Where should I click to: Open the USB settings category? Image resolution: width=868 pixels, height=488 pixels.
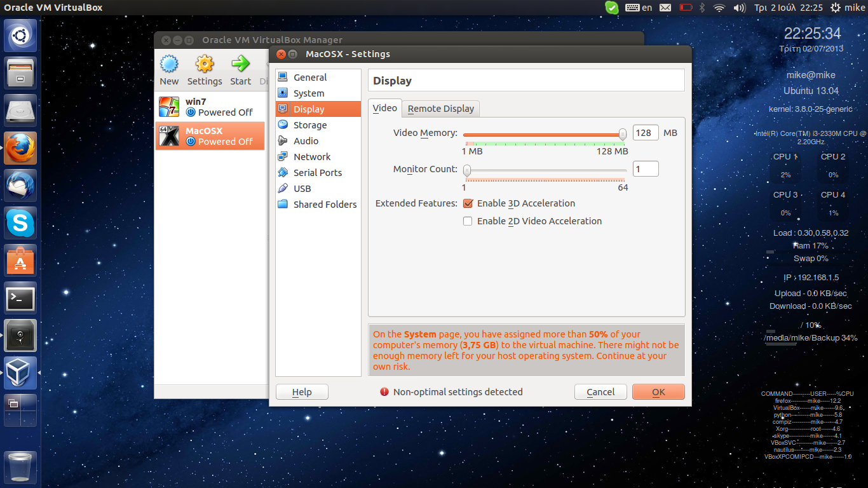(302, 189)
